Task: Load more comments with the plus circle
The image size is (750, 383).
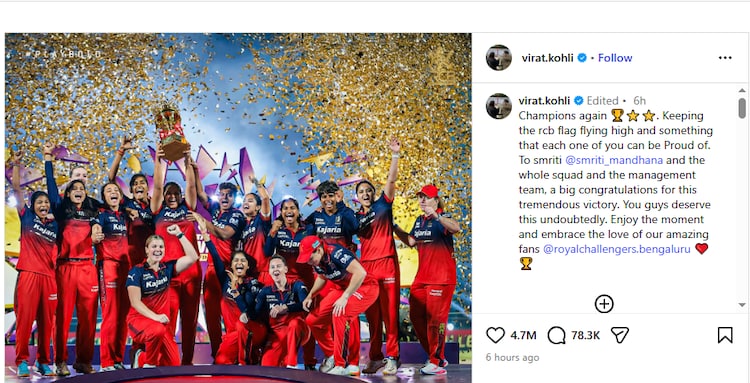Action: click(x=604, y=304)
